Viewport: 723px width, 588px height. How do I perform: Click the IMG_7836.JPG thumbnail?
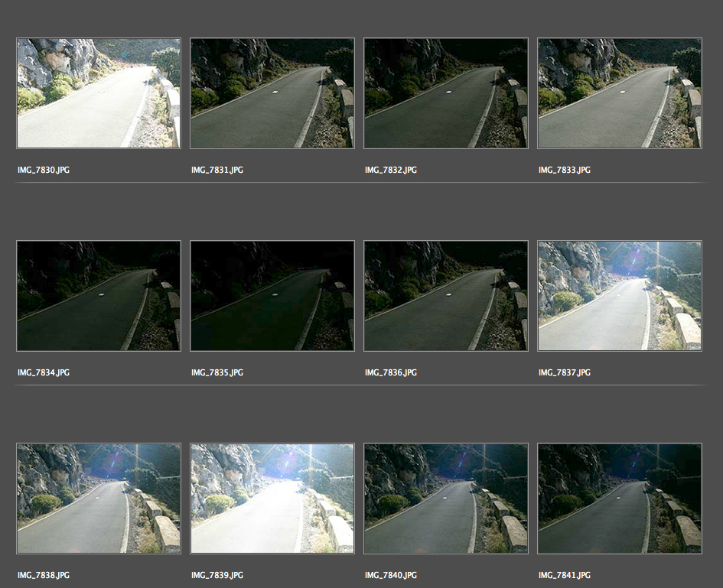click(446, 296)
